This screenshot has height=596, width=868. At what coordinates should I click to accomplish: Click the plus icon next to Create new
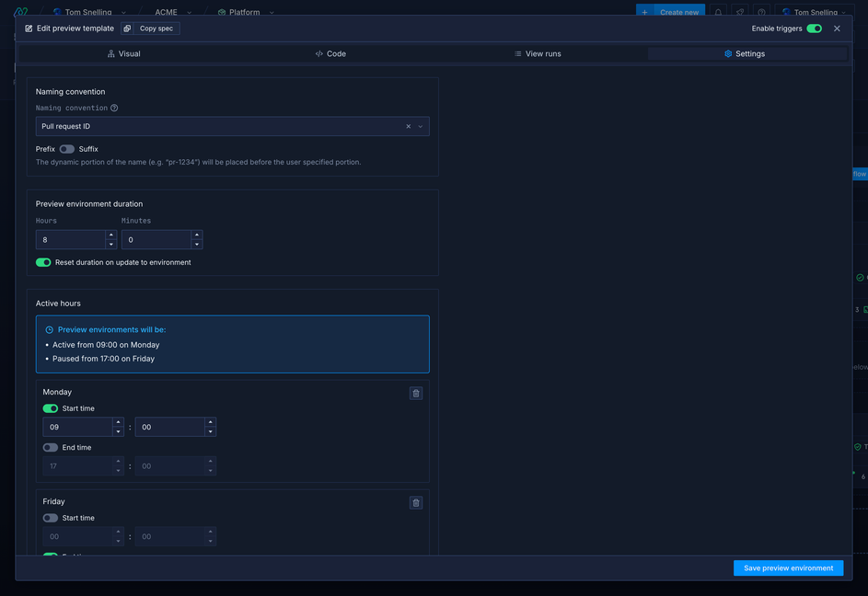click(x=644, y=11)
